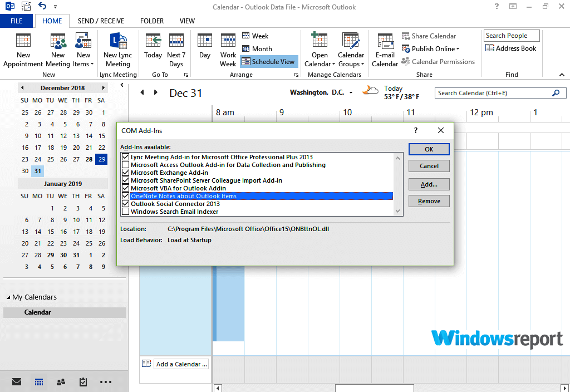
Task: Toggle Microsoft Access Outlook Add-in checkbox
Action: [x=125, y=165]
